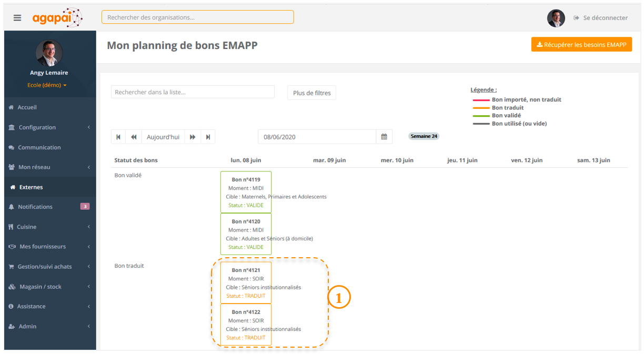Click the Assistance info circle icon
Viewport: 644px width, 354px height.
click(x=11, y=306)
